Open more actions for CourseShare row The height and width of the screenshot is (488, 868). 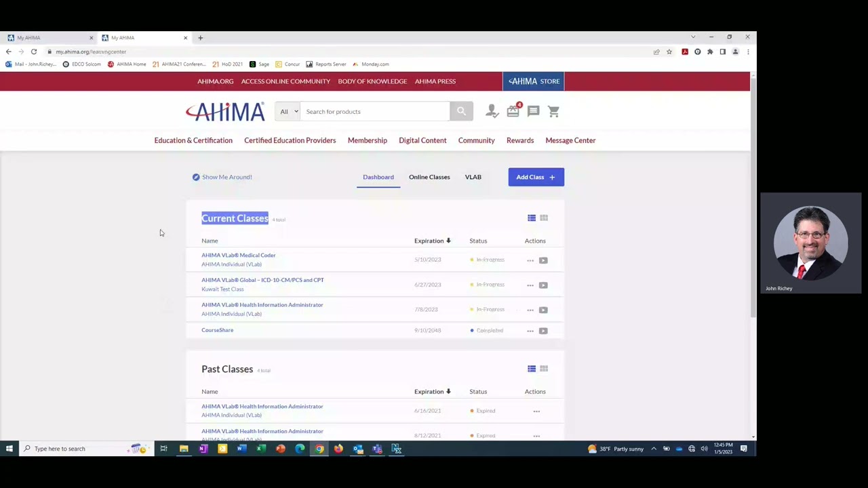(530, 331)
